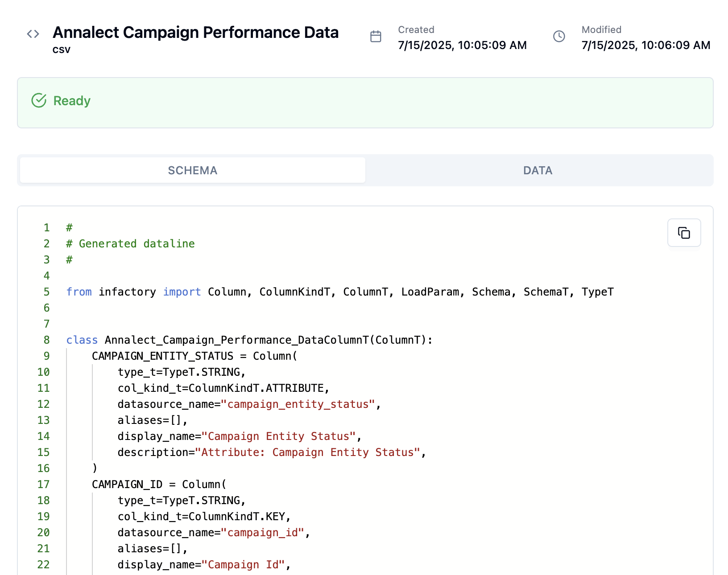The height and width of the screenshot is (575, 728).
Task: Click the Ready status text
Action: pyautogui.click(x=72, y=101)
